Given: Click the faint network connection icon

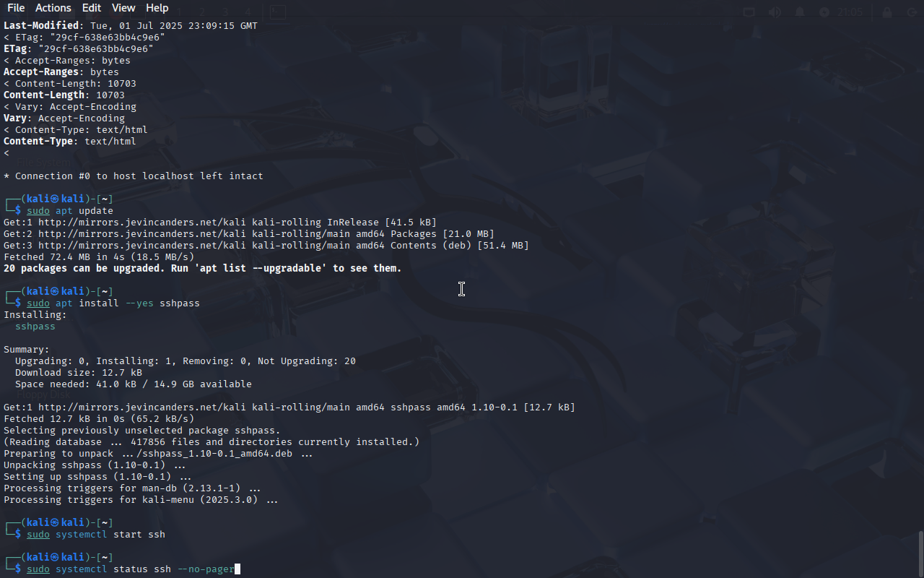Looking at the screenshot, I should pyautogui.click(x=749, y=12).
